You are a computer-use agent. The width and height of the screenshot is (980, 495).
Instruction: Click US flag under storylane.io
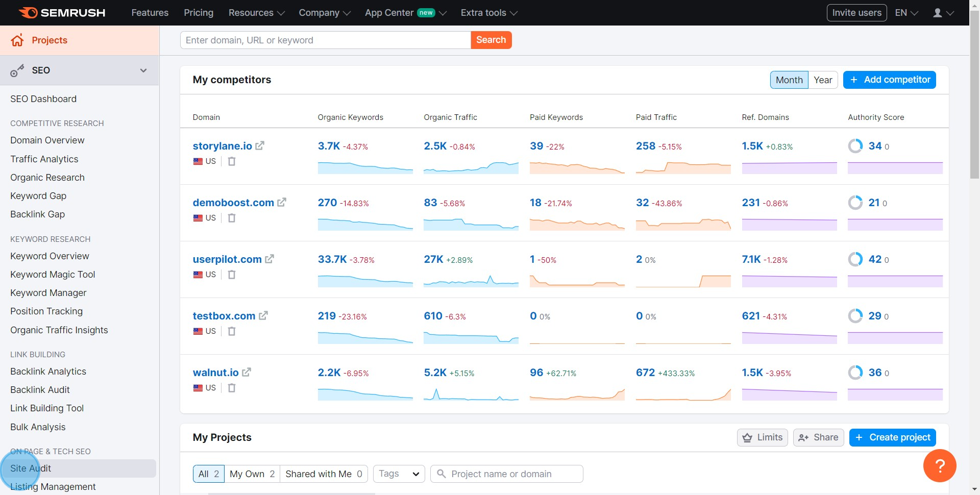pyautogui.click(x=198, y=161)
